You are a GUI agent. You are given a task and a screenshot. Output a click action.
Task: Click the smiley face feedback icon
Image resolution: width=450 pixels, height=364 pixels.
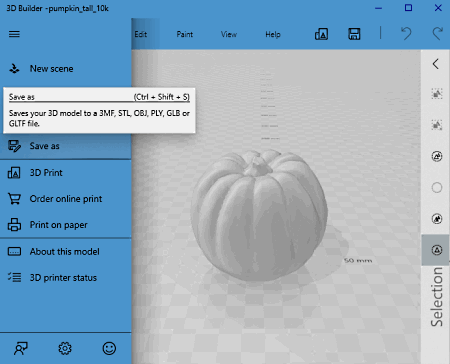tap(109, 348)
